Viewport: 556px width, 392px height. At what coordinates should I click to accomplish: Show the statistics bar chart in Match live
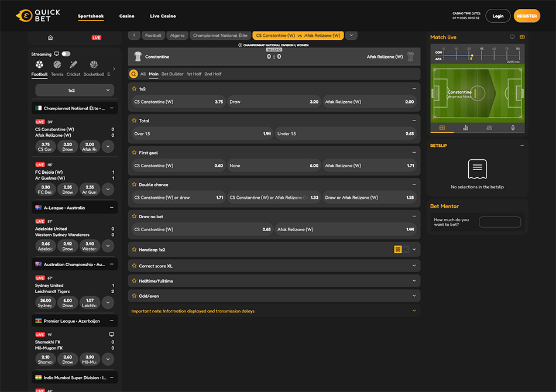coord(465,128)
